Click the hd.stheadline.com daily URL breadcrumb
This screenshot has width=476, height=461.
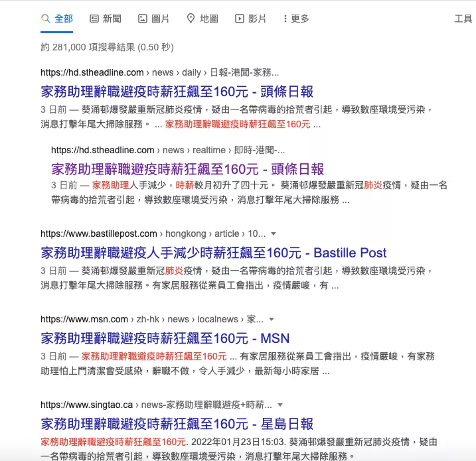pyautogui.click(x=160, y=72)
